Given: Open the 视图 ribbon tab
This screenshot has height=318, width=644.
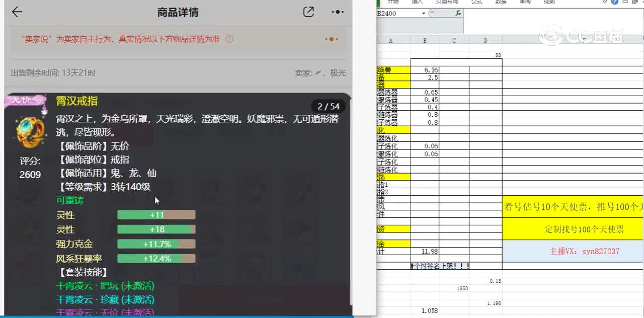Looking at the screenshot, I should 549,2.
